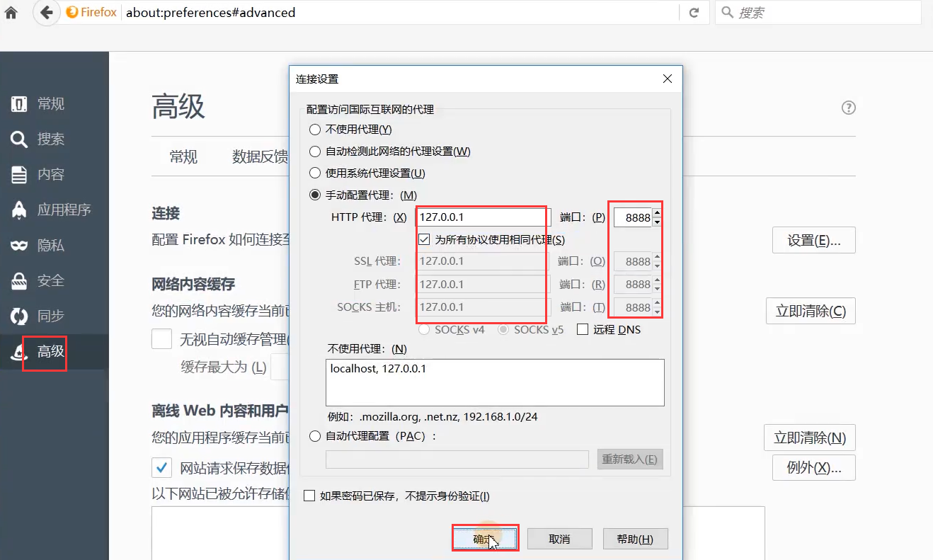Screen dimensions: 933x560
Task: Click SOCKS host port down arrow
Action: pos(657,312)
